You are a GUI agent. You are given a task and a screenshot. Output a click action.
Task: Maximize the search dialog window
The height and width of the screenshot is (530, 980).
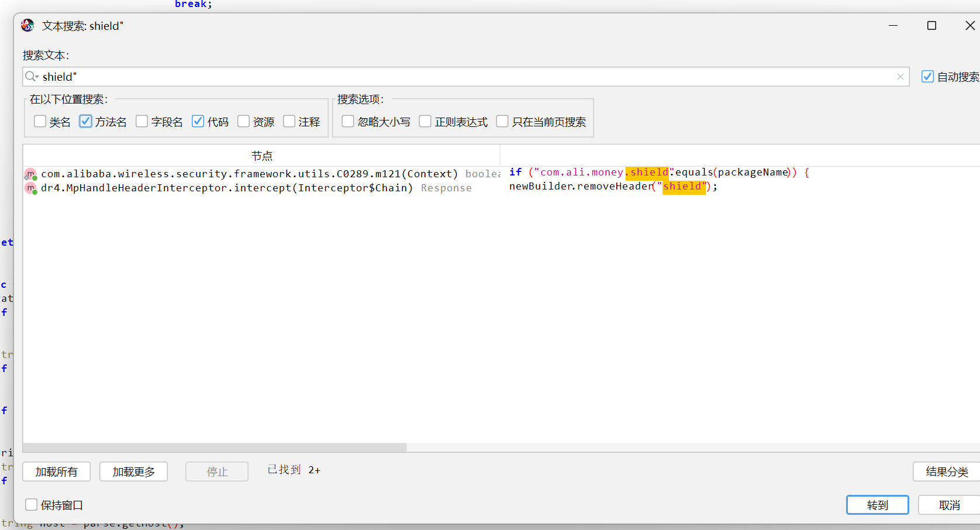[x=932, y=26]
